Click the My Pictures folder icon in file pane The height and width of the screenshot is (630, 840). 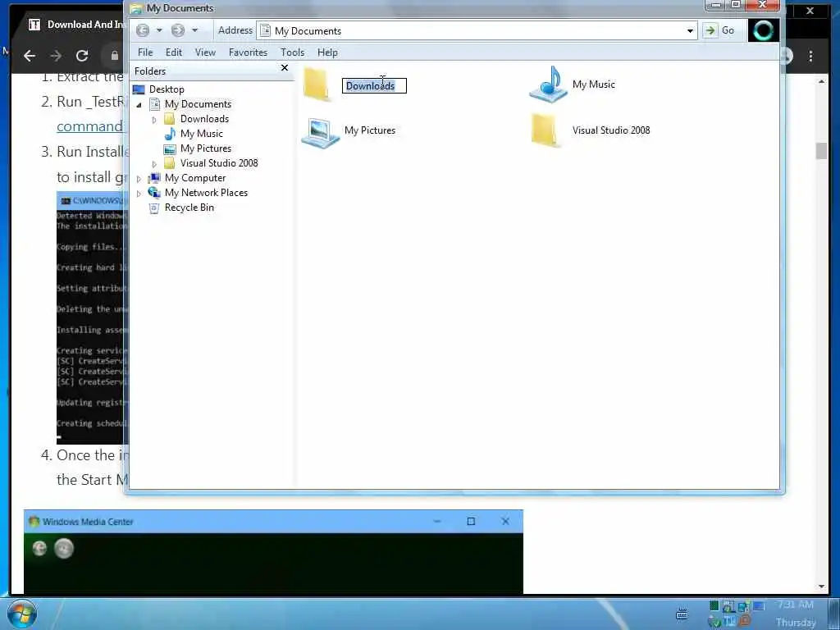coord(320,132)
